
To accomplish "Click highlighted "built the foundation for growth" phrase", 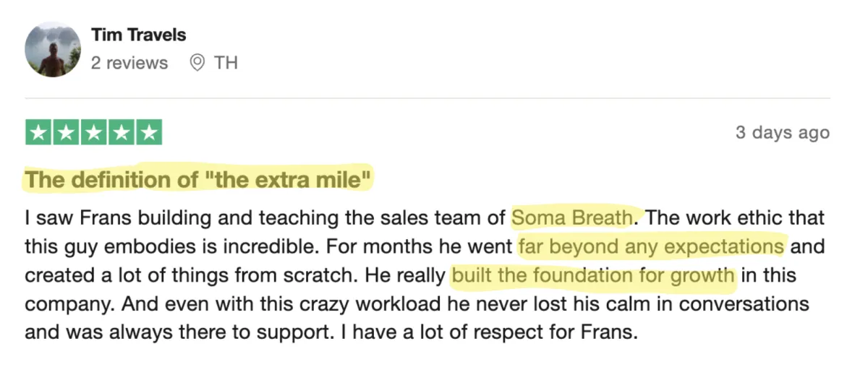I will 592,275.
